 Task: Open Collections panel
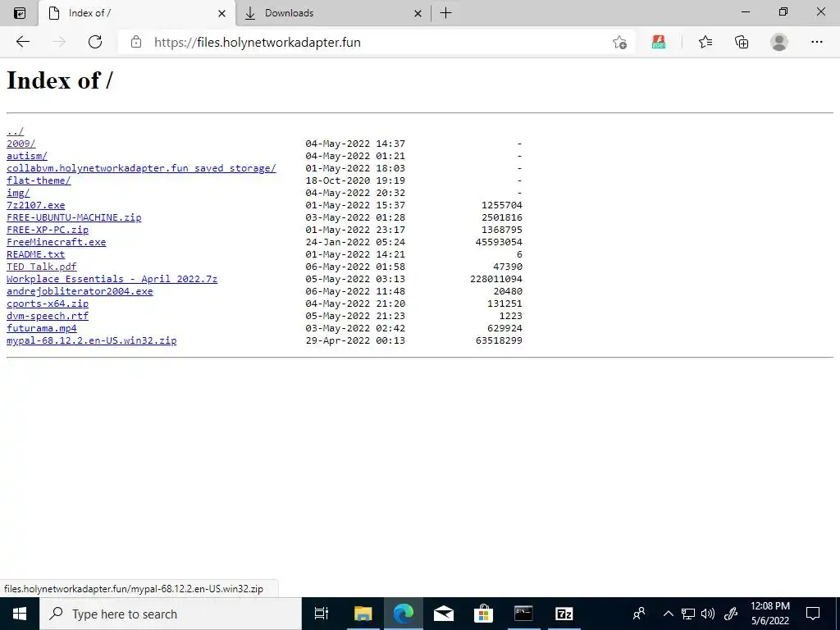pyautogui.click(x=742, y=42)
